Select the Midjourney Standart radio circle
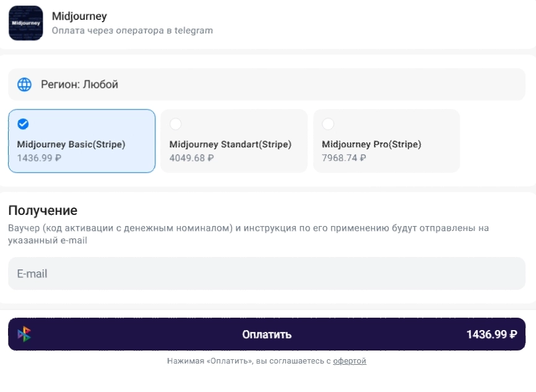The width and height of the screenshot is (536, 392). (176, 124)
